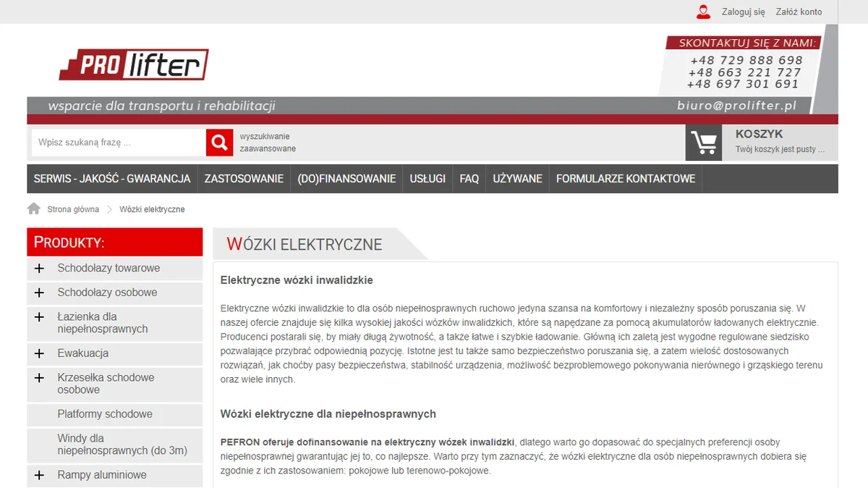Click phone number +48 697 301 691
868x488 pixels.
(x=743, y=84)
